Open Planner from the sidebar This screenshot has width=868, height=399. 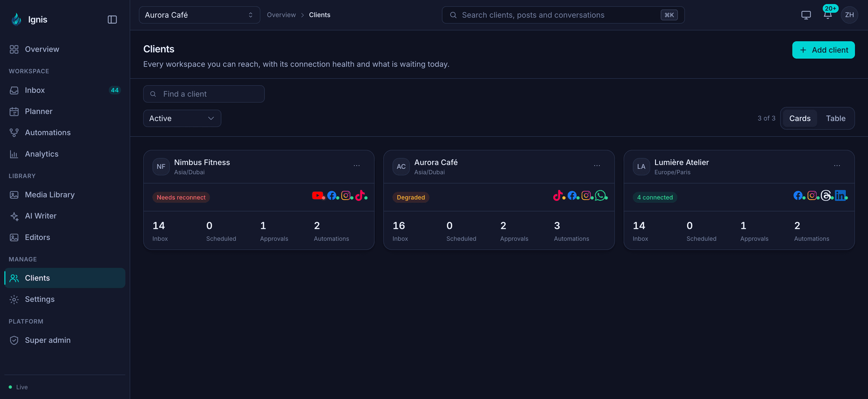pyautogui.click(x=65, y=112)
